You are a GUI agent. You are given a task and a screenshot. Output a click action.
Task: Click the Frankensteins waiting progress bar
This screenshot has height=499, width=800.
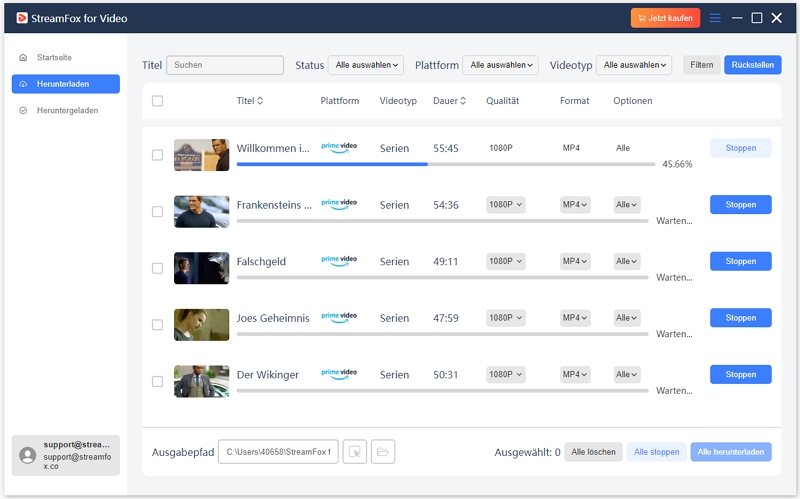pyautogui.click(x=442, y=221)
